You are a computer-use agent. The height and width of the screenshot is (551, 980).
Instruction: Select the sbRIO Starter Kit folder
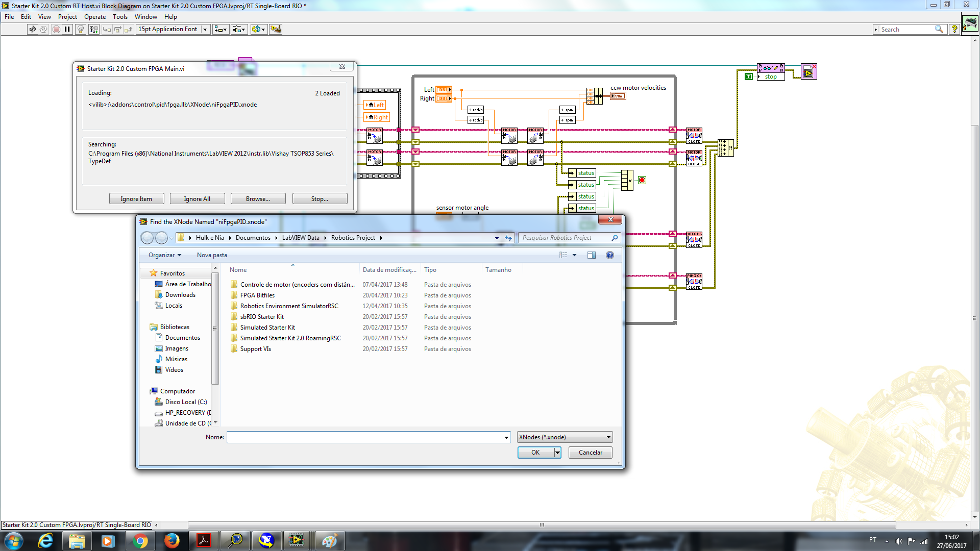(262, 317)
